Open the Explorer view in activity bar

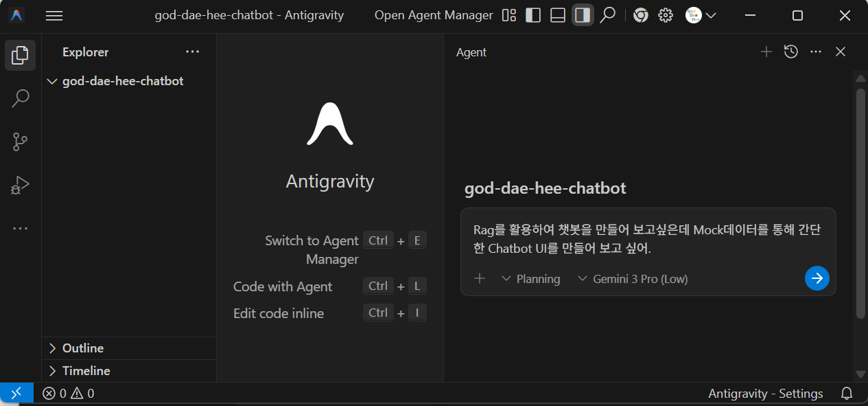21,55
